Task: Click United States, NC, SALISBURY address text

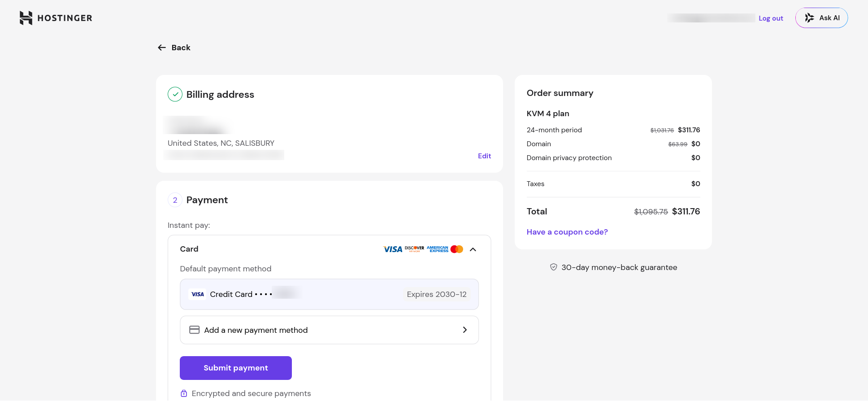Action: pos(221,143)
